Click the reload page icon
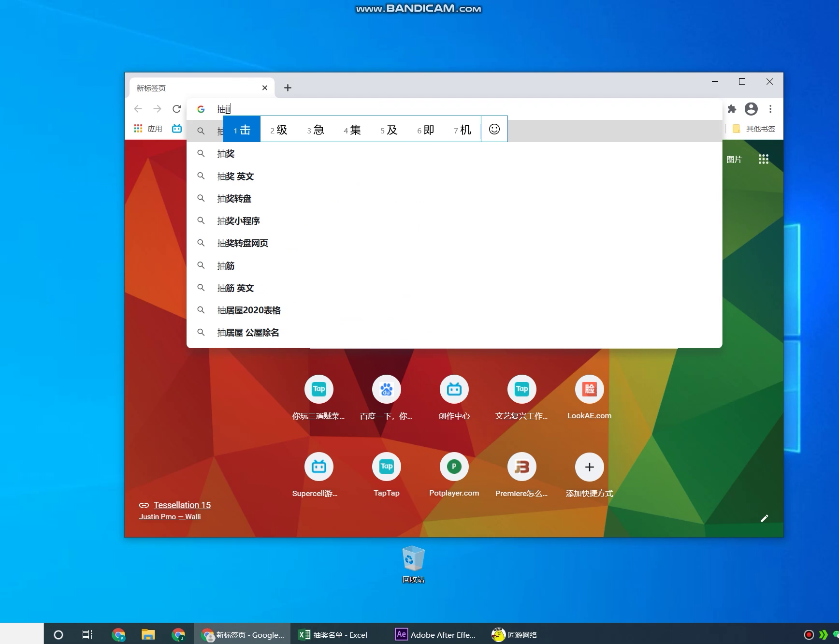Image resolution: width=839 pixels, height=644 pixels. (176, 109)
